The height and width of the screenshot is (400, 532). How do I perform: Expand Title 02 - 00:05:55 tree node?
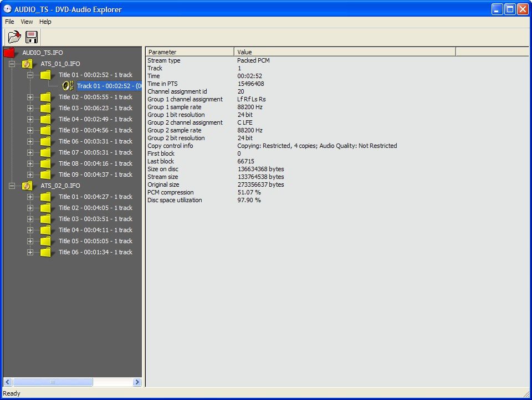(30, 97)
